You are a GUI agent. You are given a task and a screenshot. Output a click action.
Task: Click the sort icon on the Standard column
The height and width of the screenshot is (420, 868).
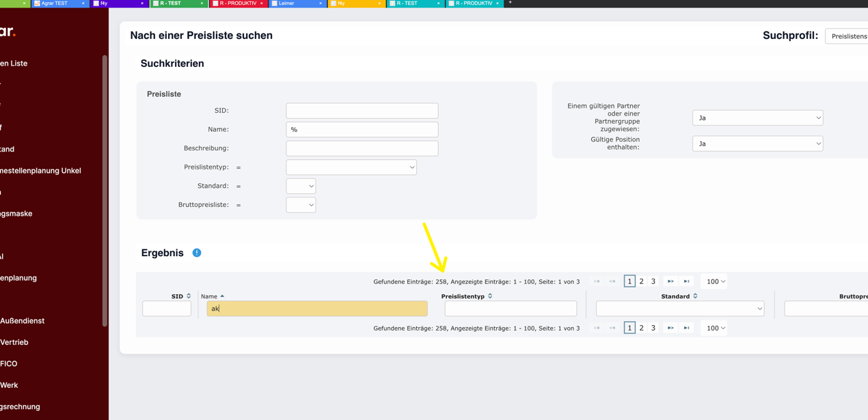[x=695, y=296]
